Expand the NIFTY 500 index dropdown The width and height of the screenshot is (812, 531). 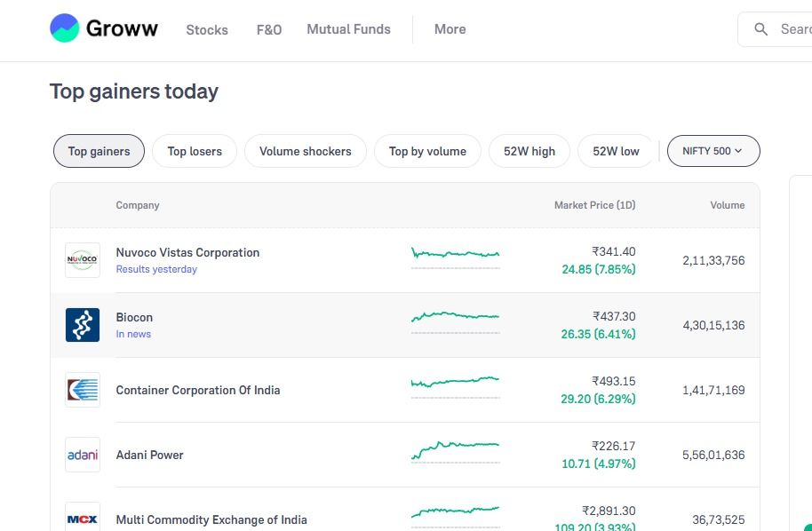[x=713, y=151]
